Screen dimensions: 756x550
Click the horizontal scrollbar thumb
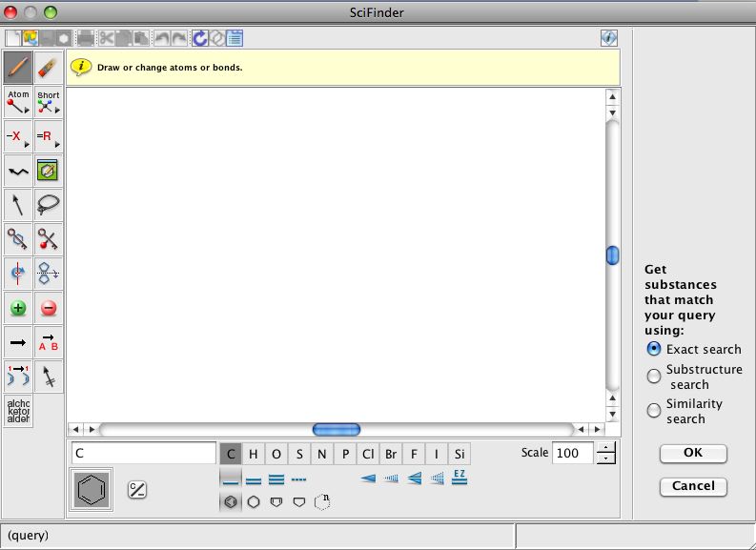337,429
